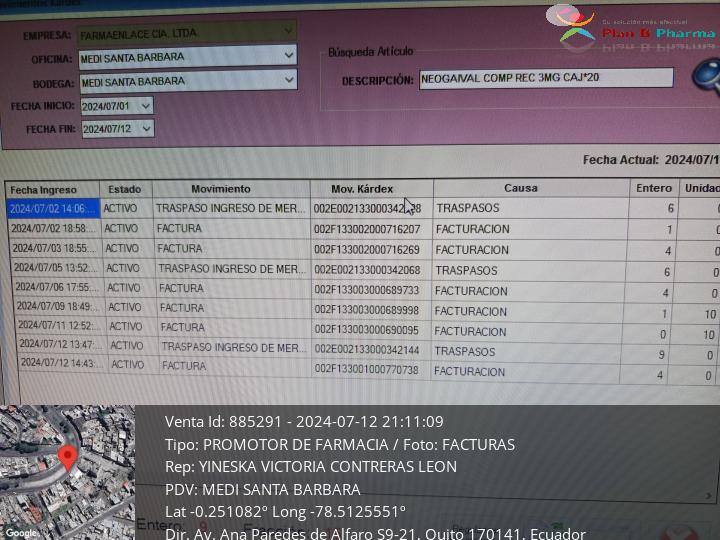
Task: Select the row dated 2024/07/02 14:06
Action: point(363,208)
